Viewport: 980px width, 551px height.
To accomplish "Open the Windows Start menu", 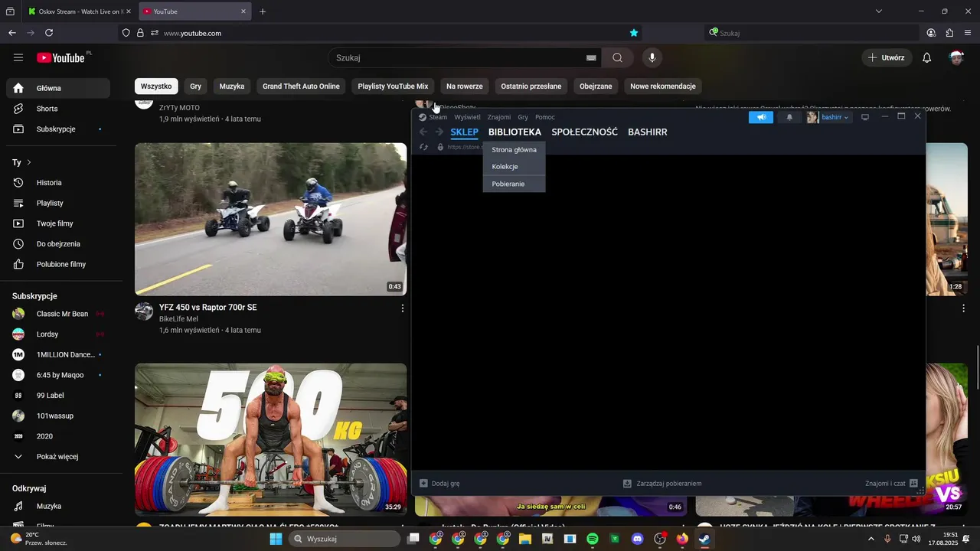I will pyautogui.click(x=276, y=539).
